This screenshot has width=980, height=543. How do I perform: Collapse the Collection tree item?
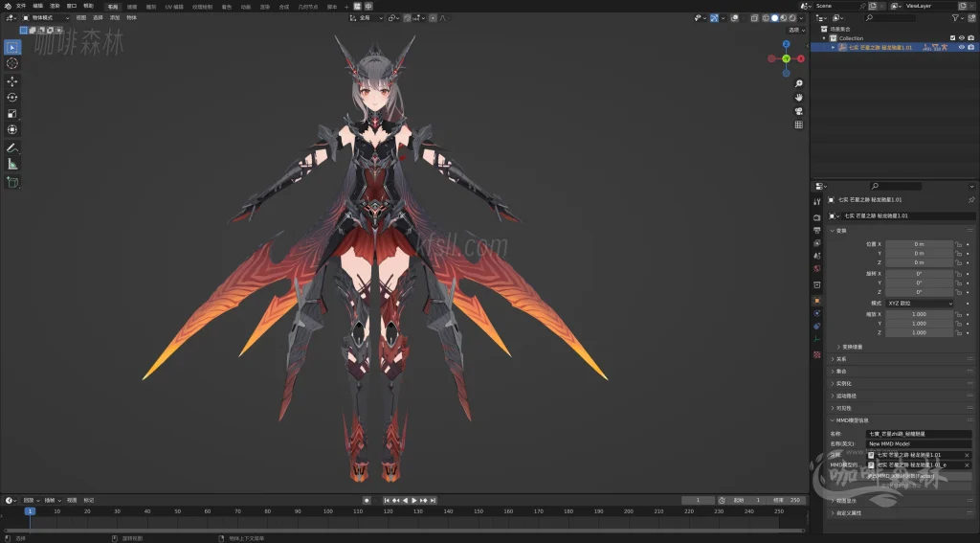[x=824, y=38]
